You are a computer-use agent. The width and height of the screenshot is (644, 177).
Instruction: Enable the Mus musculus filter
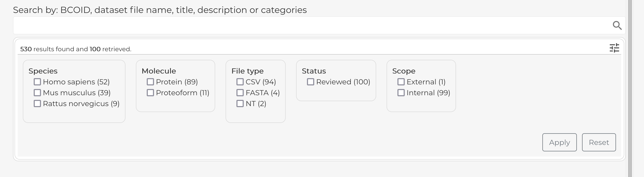pyautogui.click(x=37, y=92)
